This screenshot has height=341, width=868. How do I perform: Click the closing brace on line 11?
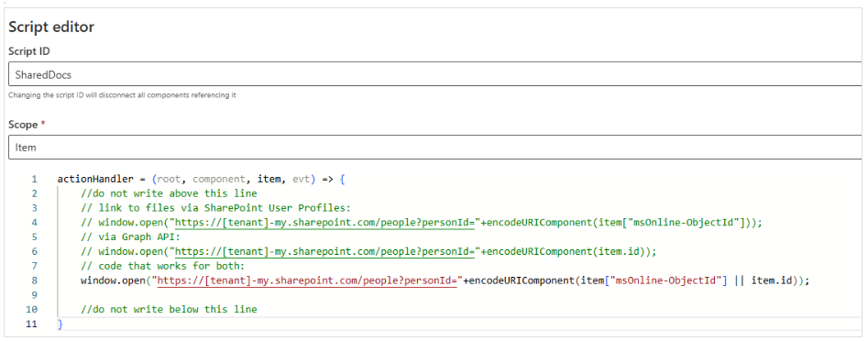coord(60,324)
